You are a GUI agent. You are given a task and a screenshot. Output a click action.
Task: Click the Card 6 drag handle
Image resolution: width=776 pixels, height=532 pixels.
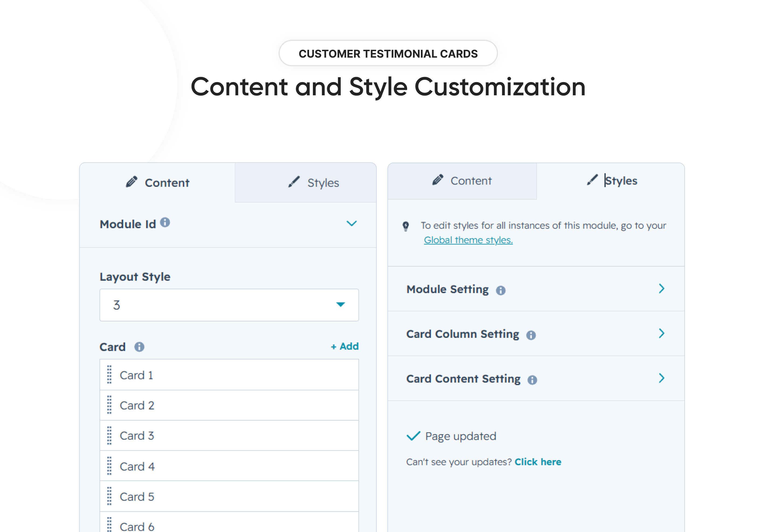point(109,525)
